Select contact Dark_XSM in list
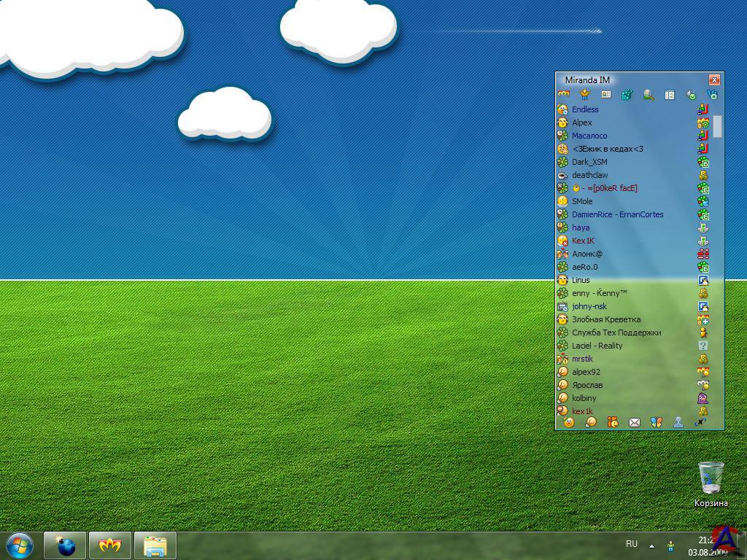The width and height of the screenshot is (747, 560). point(589,162)
